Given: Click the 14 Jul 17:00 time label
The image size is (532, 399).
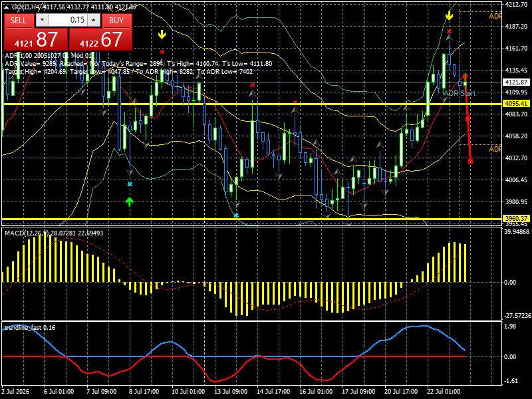Looking at the screenshot, I should click(x=273, y=392).
